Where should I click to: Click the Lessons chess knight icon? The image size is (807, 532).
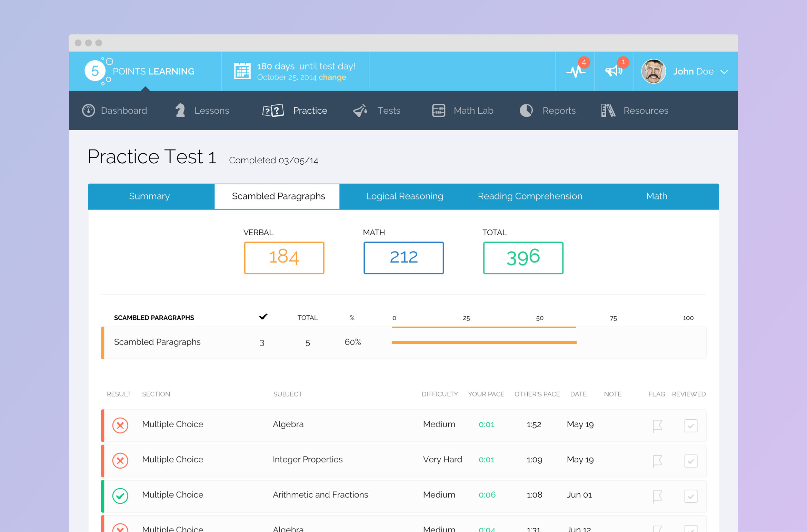pos(180,111)
